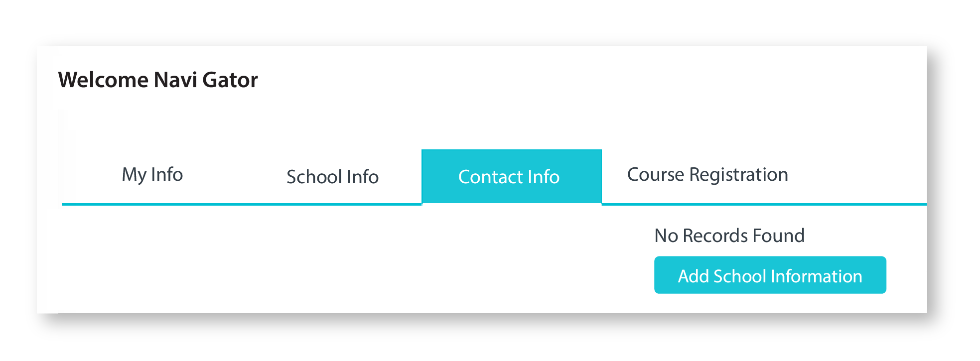Add a new school information record
980x361 pixels.
pyautogui.click(x=770, y=275)
